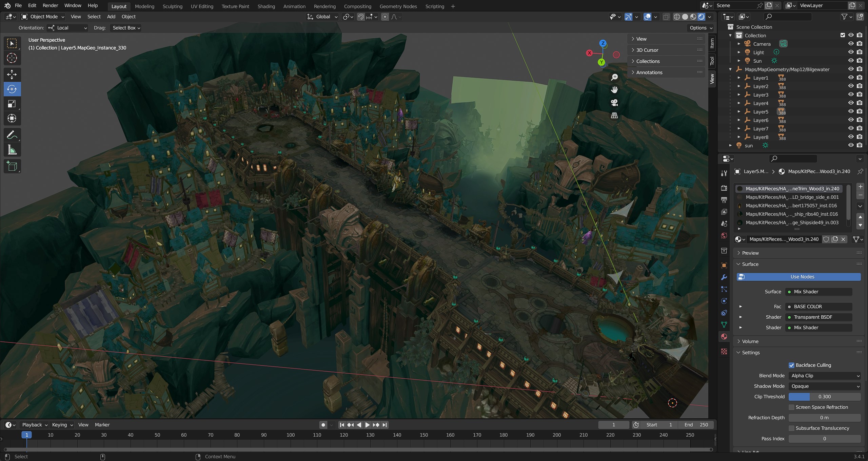The image size is (868, 461).
Task: Open the Output properties tab icon
Action: pos(724,200)
